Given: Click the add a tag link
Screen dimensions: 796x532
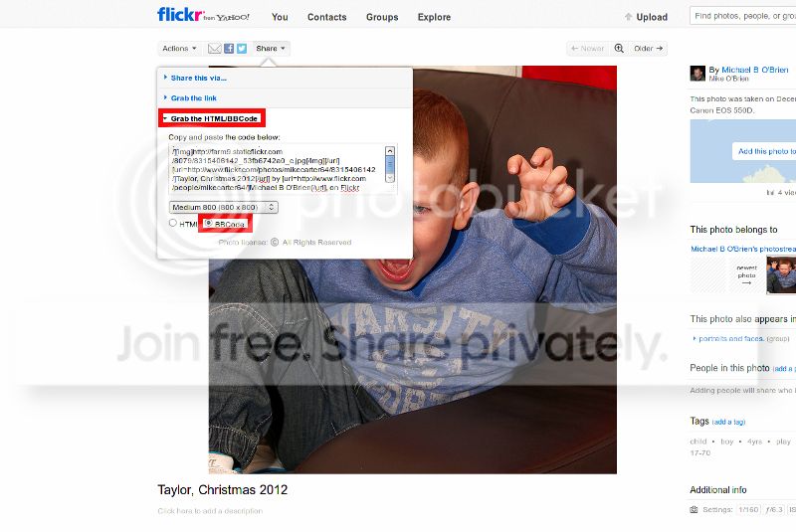Looking at the screenshot, I should click(x=728, y=422).
